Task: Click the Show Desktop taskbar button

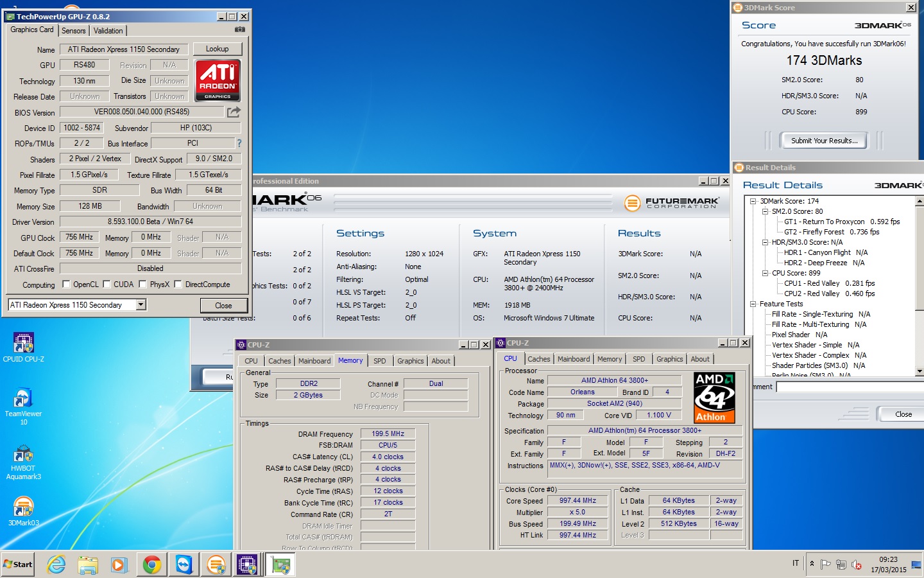Action: pyautogui.click(x=916, y=565)
